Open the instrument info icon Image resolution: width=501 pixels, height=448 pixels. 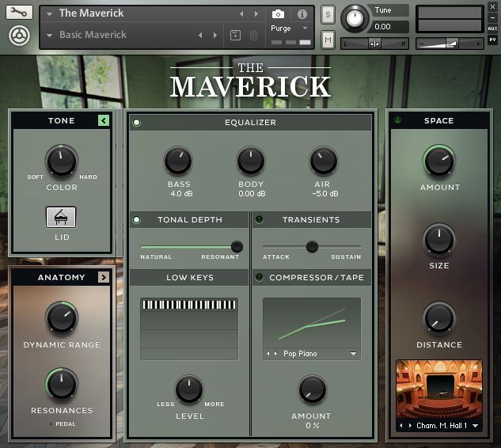pyautogui.click(x=302, y=14)
